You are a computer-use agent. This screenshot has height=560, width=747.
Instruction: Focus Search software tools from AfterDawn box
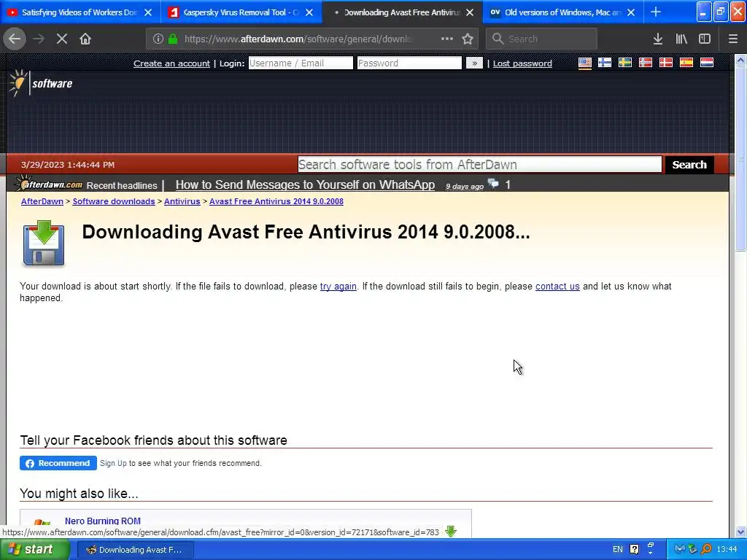pyautogui.click(x=480, y=164)
